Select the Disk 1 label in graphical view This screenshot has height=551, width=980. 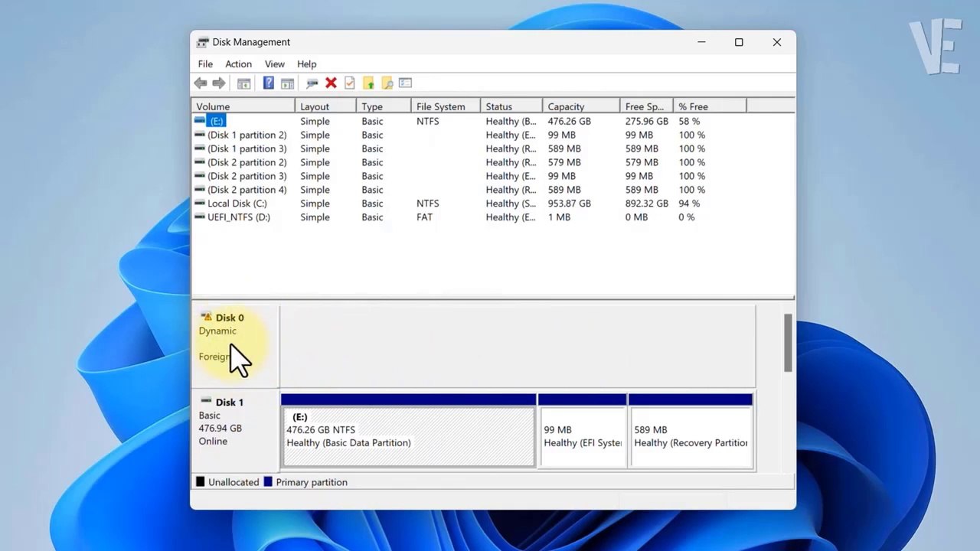click(x=230, y=402)
